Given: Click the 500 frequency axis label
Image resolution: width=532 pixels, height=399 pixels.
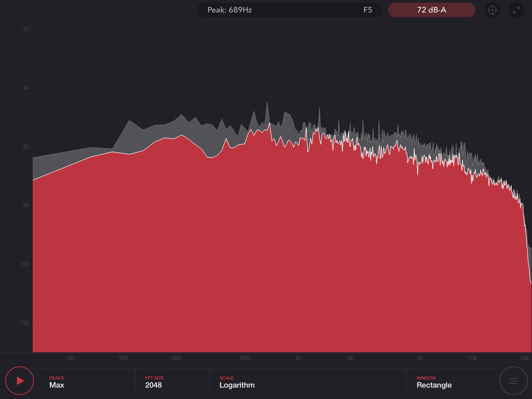Looking at the screenshot, I should click(245, 358).
